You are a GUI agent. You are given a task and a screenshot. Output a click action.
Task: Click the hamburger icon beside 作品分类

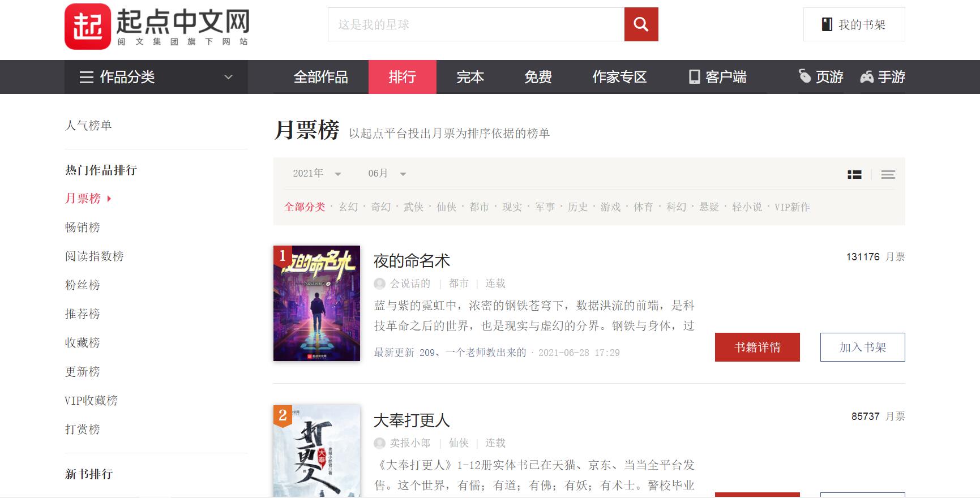pyautogui.click(x=87, y=77)
